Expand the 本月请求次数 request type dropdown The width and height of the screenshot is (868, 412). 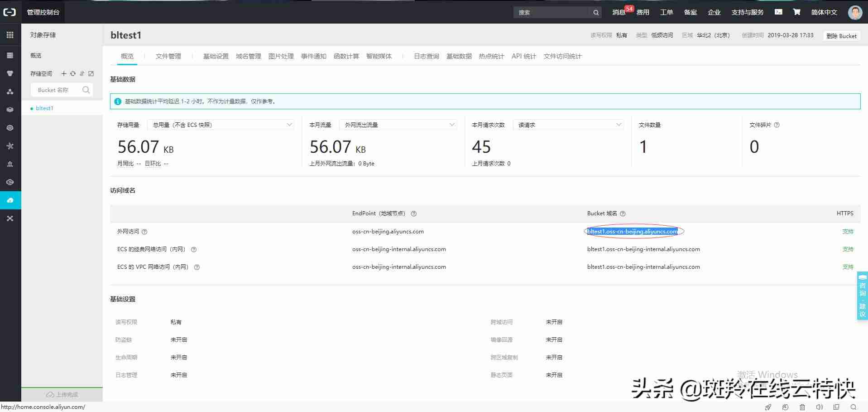(x=568, y=125)
